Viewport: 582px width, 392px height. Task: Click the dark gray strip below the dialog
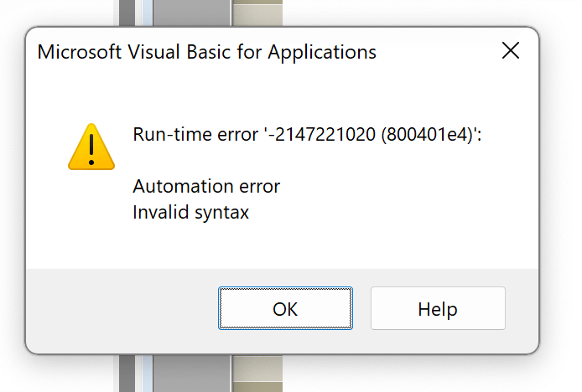[x=127, y=373]
